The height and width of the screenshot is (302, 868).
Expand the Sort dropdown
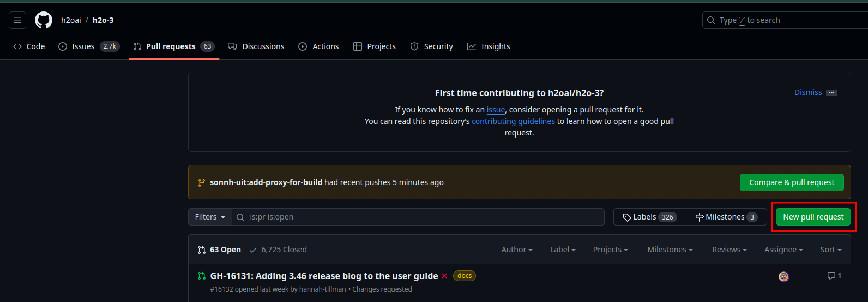(830, 250)
